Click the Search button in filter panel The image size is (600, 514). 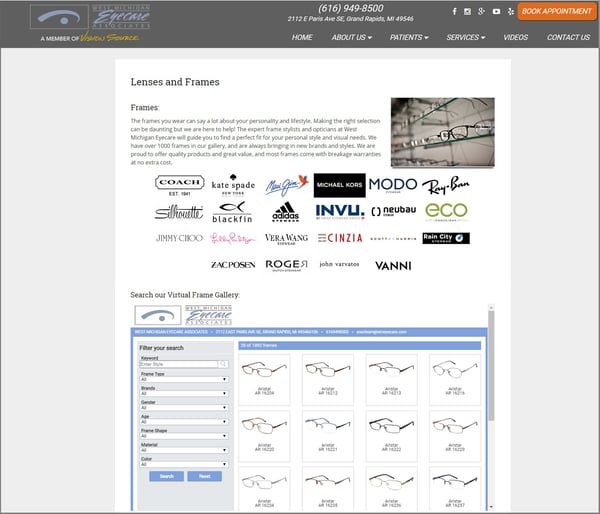[x=166, y=476]
